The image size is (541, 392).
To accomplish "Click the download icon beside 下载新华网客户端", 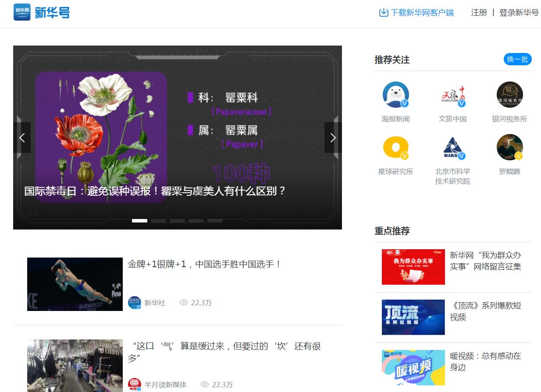I will click(x=384, y=12).
